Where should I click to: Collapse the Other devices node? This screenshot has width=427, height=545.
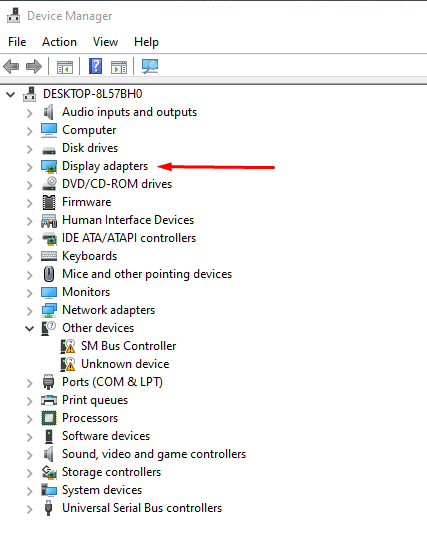(30, 328)
